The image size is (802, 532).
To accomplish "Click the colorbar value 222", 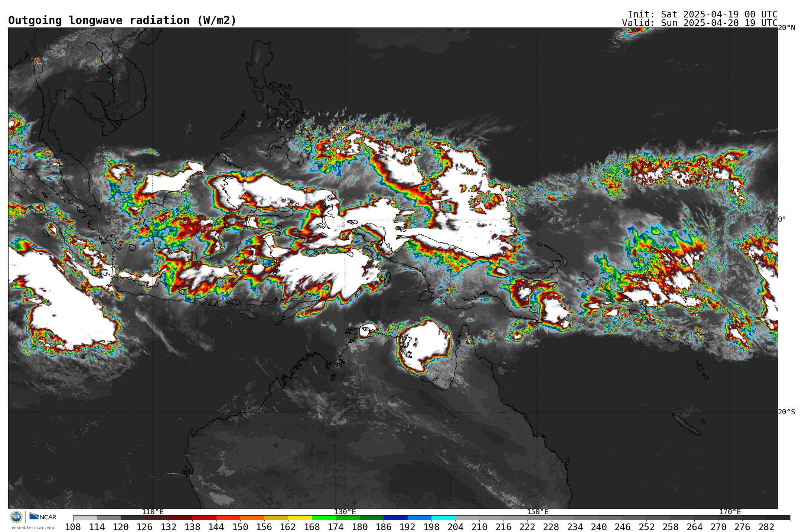I will click(527, 527).
